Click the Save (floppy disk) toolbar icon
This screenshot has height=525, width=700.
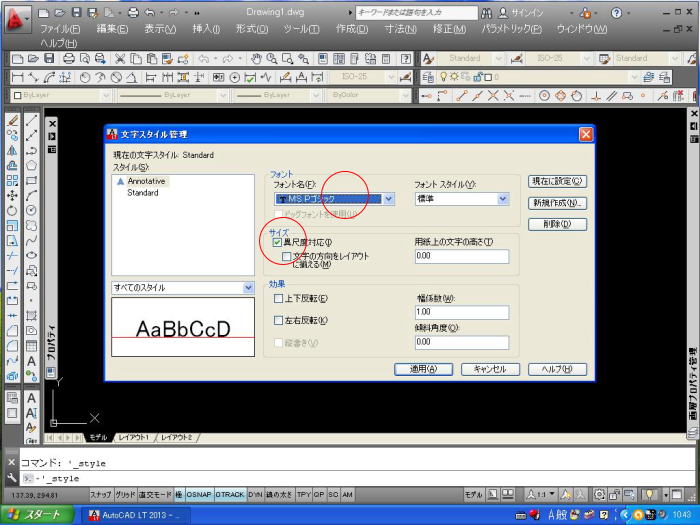[x=49, y=58]
